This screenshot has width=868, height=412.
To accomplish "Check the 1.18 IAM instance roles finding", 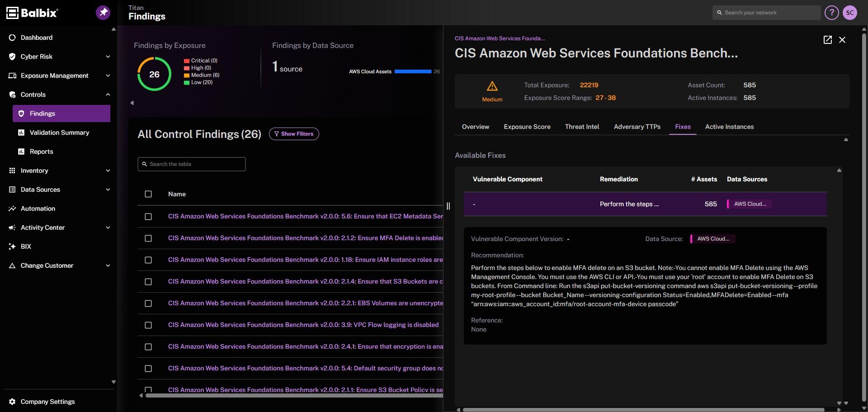I will tap(148, 260).
